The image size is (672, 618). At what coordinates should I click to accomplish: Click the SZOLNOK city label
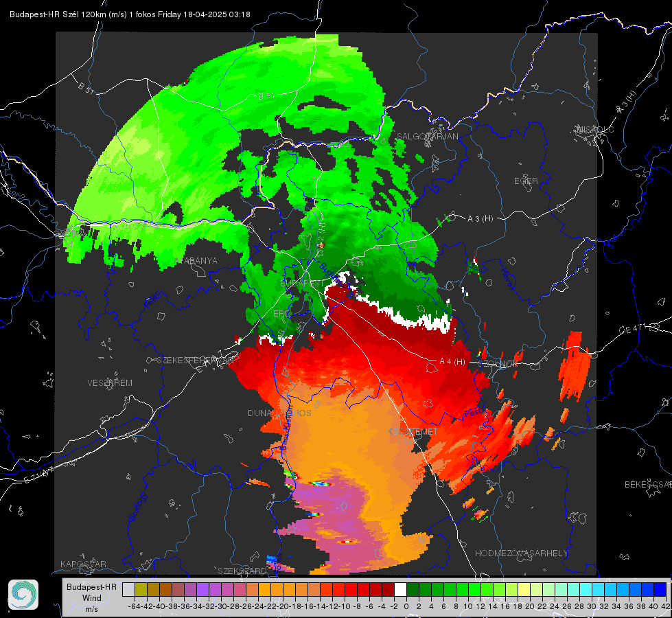click(498, 364)
